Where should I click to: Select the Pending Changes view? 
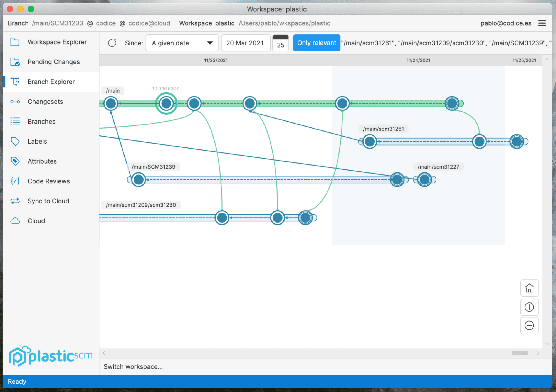53,62
